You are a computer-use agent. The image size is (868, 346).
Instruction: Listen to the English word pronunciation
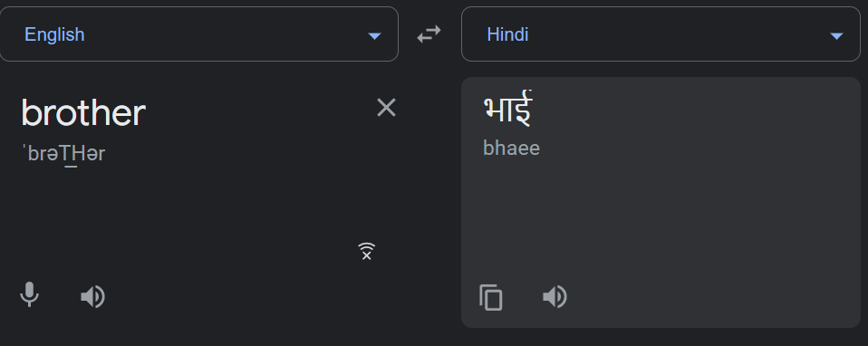pos(92,297)
